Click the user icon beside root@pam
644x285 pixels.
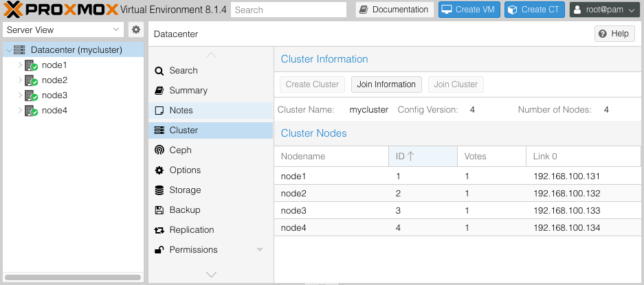coord(577,10)
